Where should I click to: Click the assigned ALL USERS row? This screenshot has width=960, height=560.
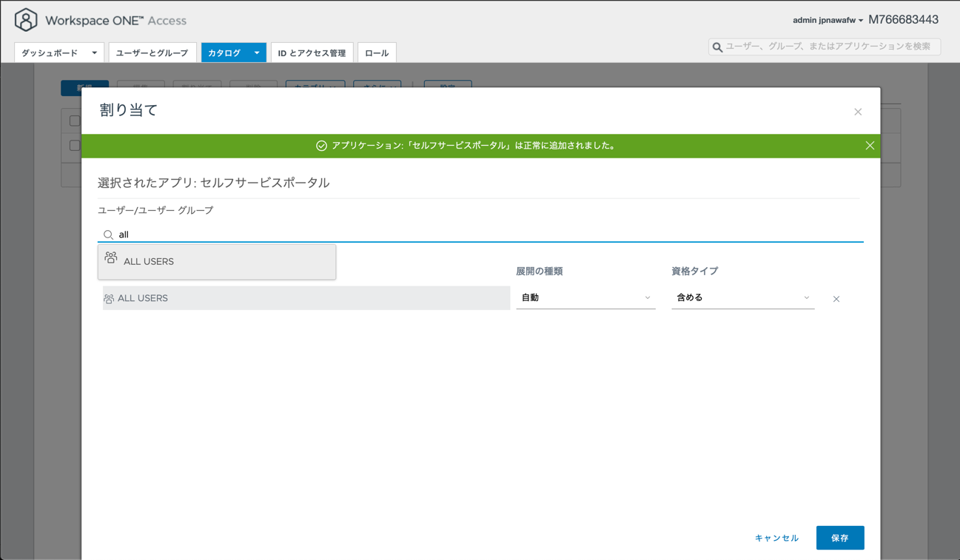pyautogui.click(x=306, y=298)
